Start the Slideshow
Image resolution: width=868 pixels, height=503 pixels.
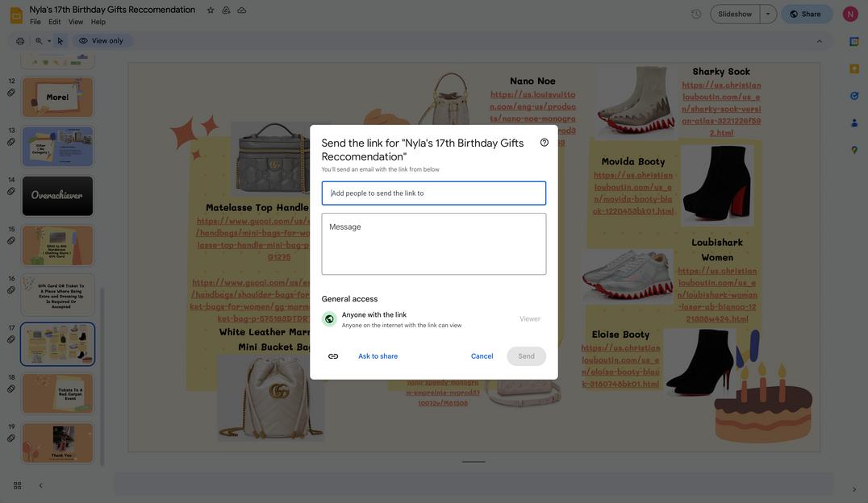[x=735, y=14]
